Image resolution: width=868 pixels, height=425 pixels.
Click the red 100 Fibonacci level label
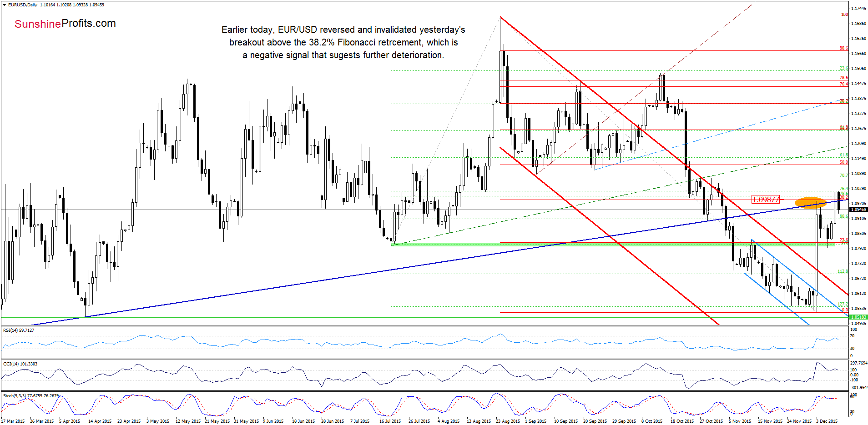(844, 15)
